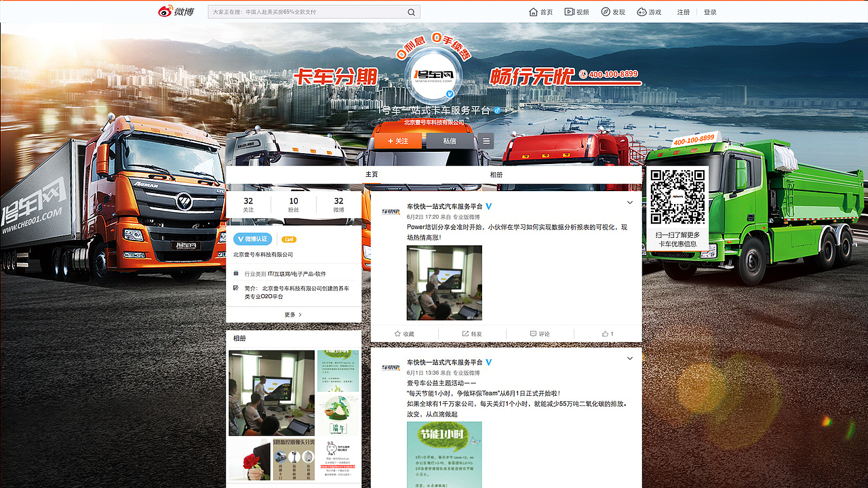Open the 32 微博 posts count
Screen dimensions: 868x488
tap(338, 205)
